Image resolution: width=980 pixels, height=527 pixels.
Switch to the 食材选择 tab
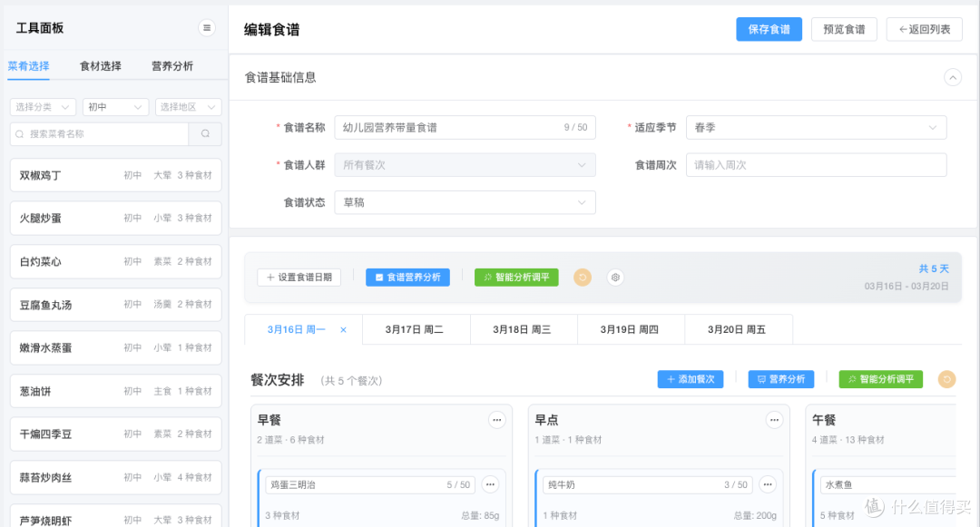click(x=101, y=66)
